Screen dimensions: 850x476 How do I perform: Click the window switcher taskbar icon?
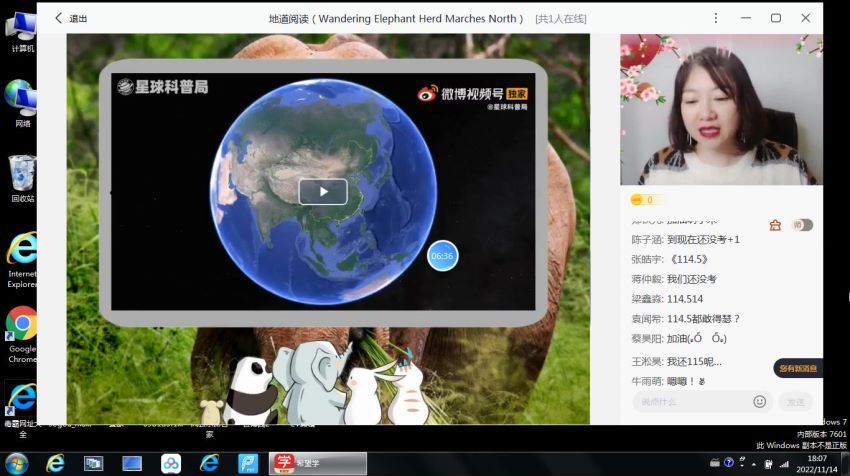[x=94, y=464]
